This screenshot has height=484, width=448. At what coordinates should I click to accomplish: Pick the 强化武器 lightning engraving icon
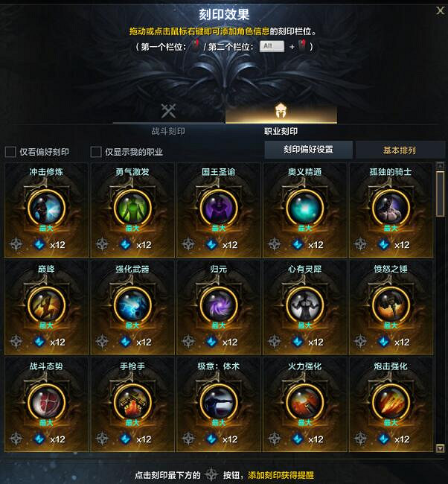(132, 305)
